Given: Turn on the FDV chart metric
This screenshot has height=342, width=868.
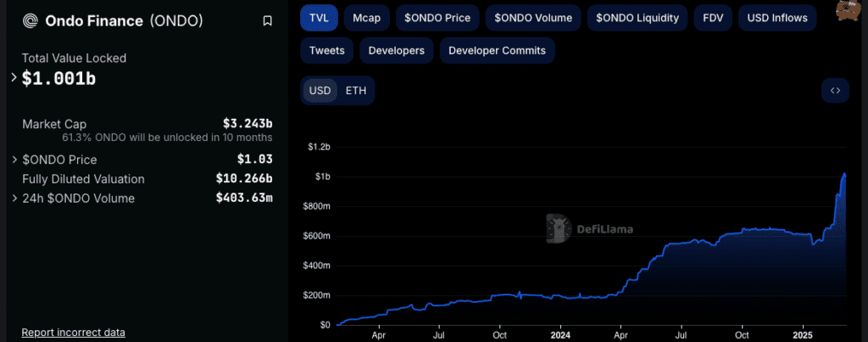Looking at the screenshot, I should 712,17.
